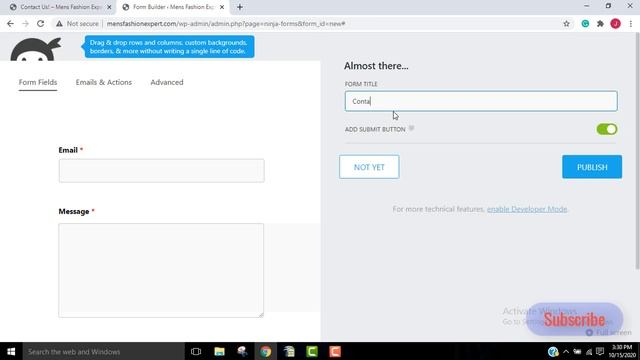This screenshot has width=640, height=360.
Task: Switch to Emails & Actions tab
Action: point(104,82)
